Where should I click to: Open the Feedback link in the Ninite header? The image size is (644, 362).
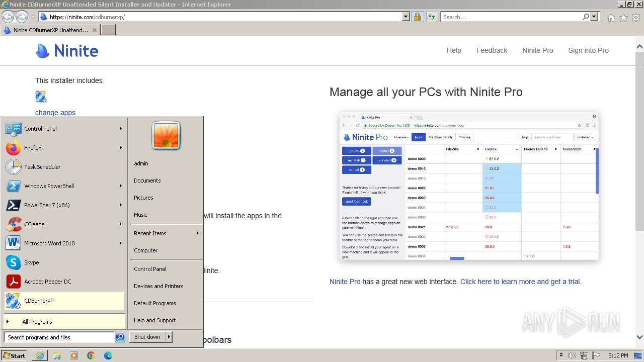(492, 50)
